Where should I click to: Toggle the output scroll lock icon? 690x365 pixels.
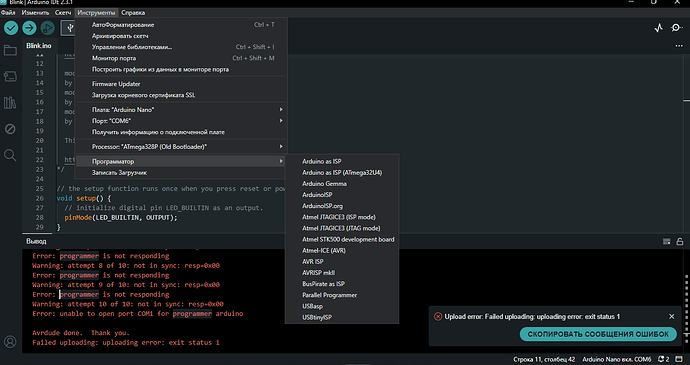pos(680,241)
